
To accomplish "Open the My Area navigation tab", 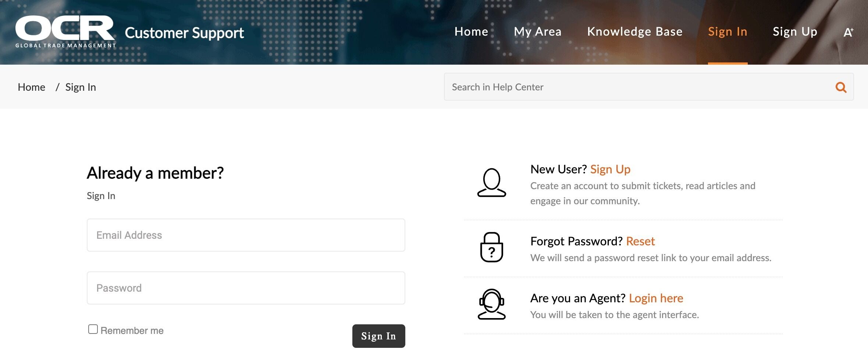I will tap(537, 32).
